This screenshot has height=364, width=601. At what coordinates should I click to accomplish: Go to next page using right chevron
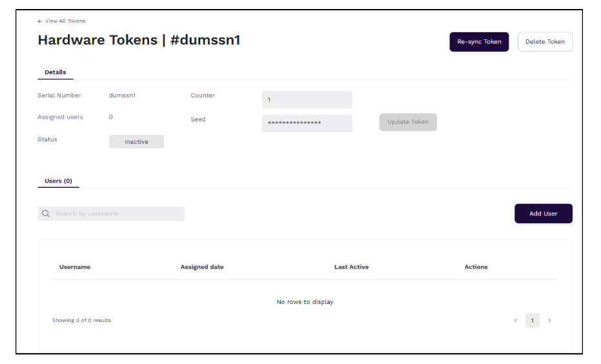pyautogui.click(x=549, y=321)
